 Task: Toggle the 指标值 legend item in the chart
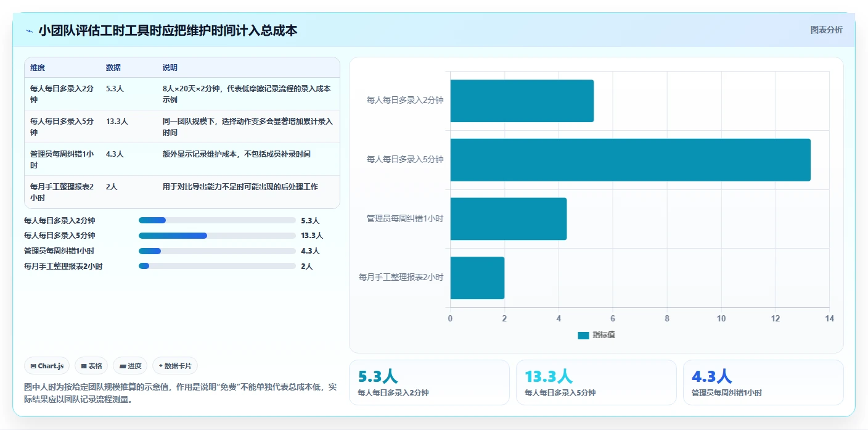click(596, 335)
